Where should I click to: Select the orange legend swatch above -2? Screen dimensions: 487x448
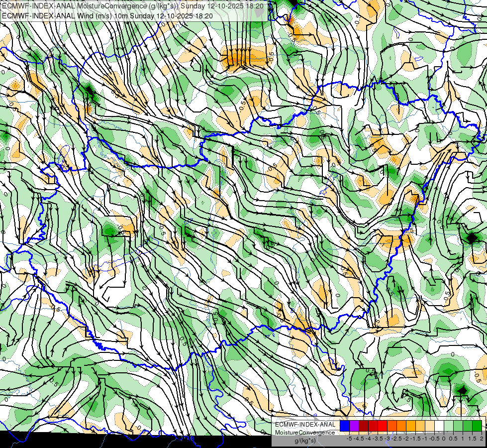pyautogui.click(x=401, y=426)
